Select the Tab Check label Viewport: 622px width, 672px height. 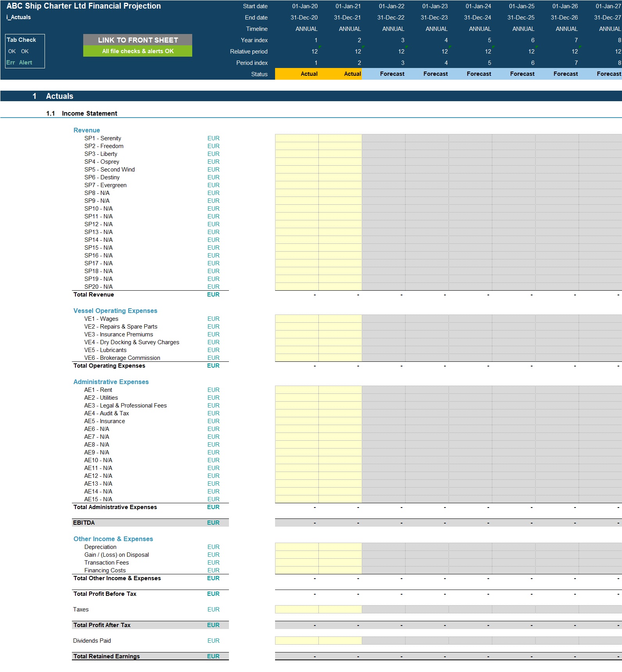pyautogui.click(x=21, y=40)
